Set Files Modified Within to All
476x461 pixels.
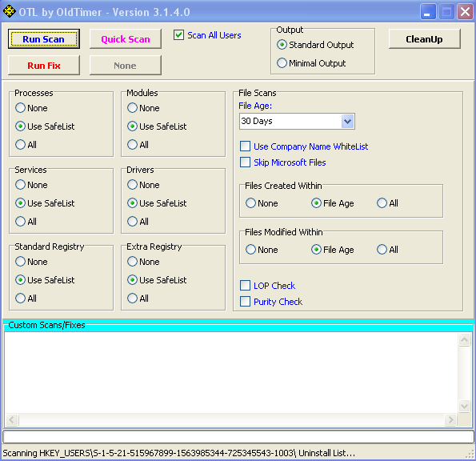click(x=382, y=250)
